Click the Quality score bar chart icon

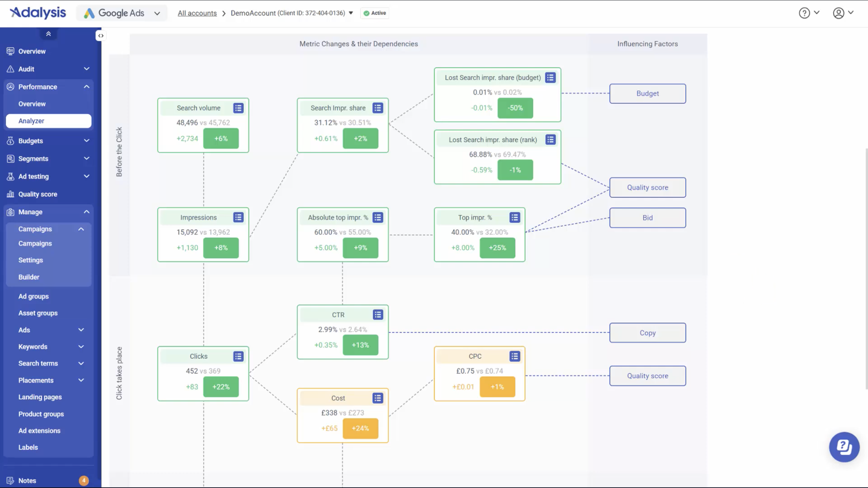point(11,194)
